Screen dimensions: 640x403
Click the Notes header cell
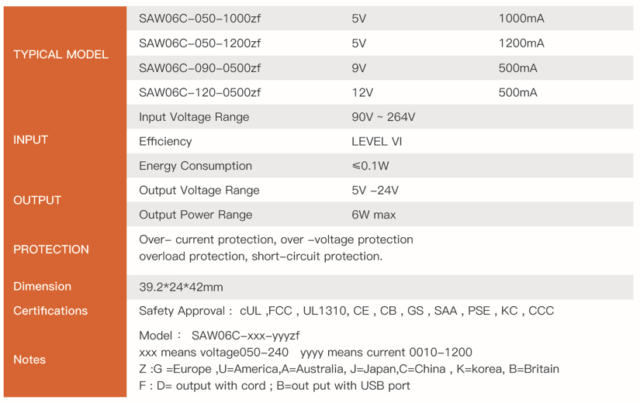pos(30,359)
